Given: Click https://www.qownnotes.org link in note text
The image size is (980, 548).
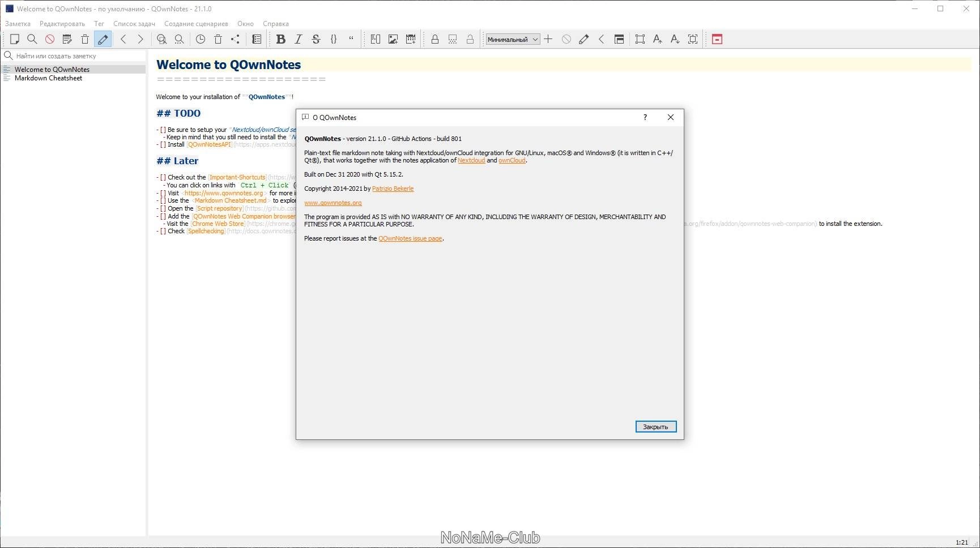Looking at the screenshot, I should pyautogui.click(x=224, y=193).
